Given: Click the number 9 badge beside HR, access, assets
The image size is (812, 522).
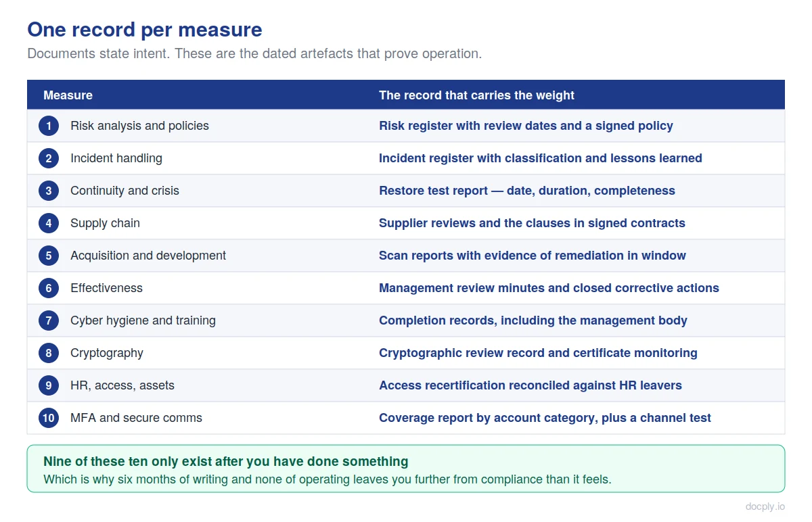Looking at the screenshot, I should click(x=49, y=385).
